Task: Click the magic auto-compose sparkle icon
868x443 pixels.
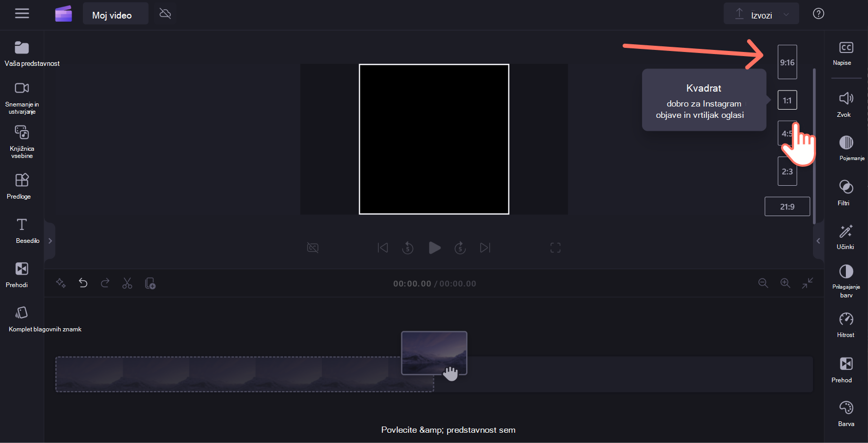Action: pos(61,283)
